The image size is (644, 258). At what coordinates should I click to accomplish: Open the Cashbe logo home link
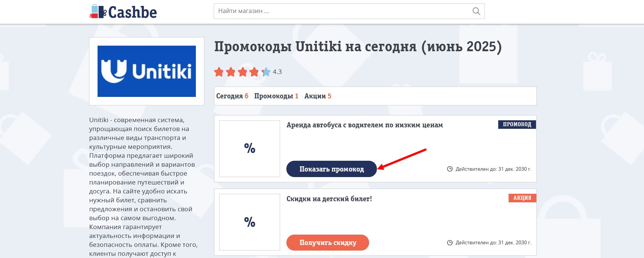(123, 12)
